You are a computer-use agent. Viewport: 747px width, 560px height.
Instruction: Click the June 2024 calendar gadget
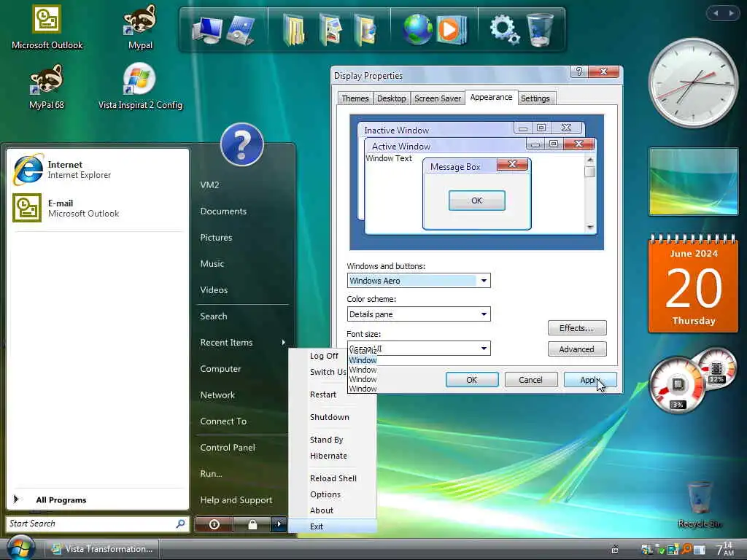(694, 282)
